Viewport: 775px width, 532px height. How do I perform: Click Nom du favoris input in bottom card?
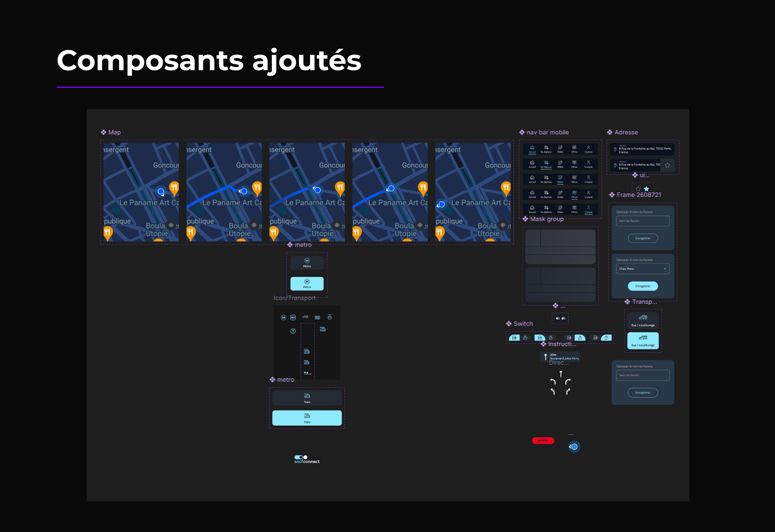(x=643, y=375)
